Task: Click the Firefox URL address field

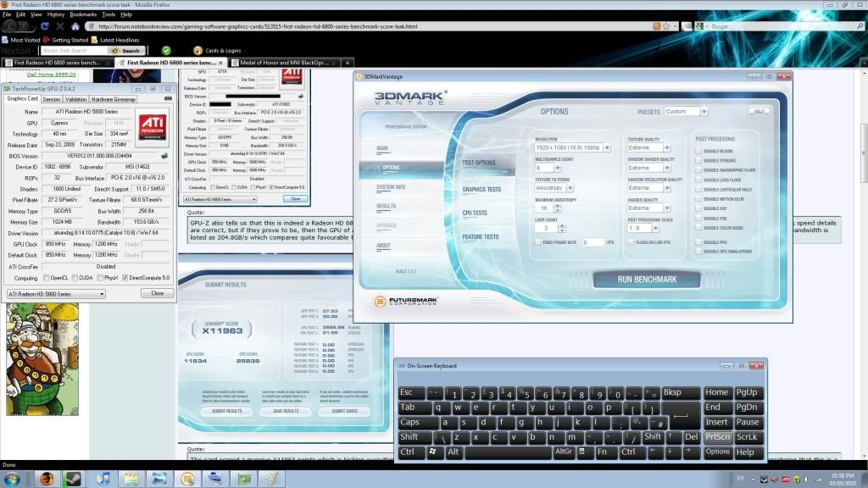Action: (369, 26)
